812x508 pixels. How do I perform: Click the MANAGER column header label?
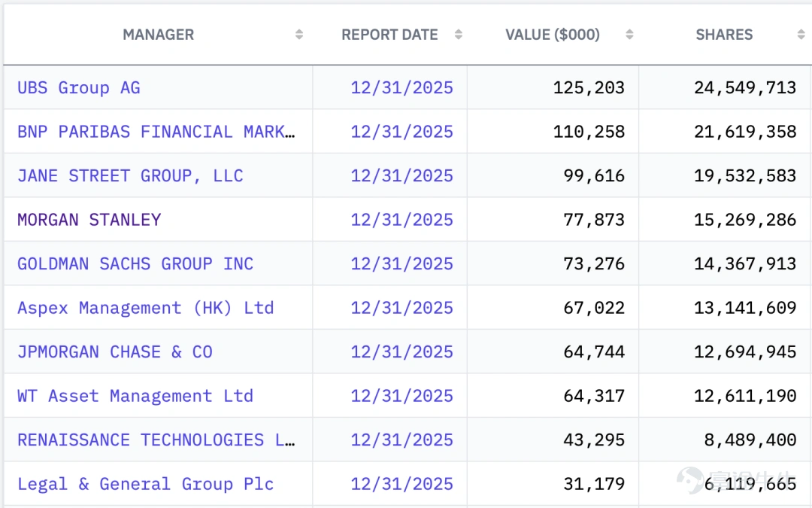(159, 35)
